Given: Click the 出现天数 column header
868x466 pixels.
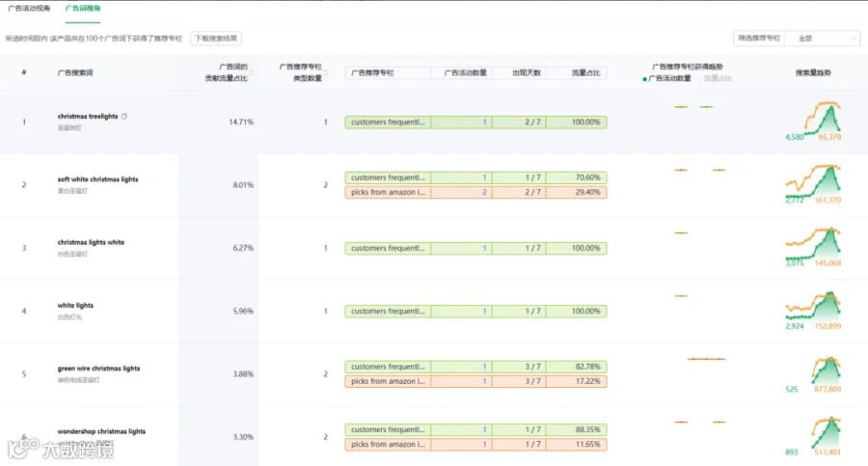Looking at the screenshot, I should pyautogui.click(x=527, y=72).
